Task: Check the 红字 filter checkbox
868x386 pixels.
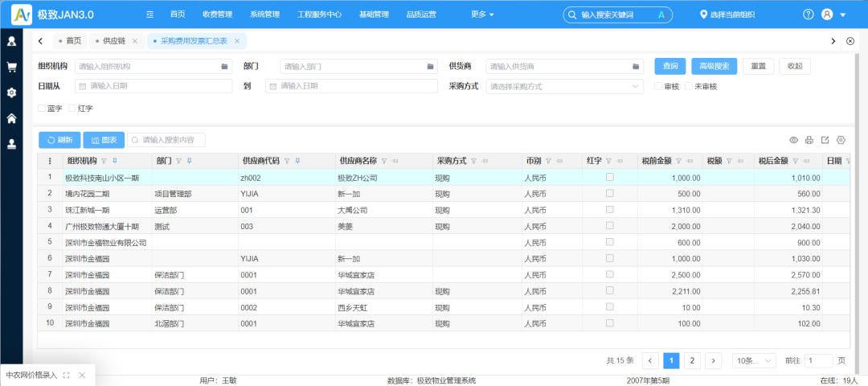Action: pyautogui.click(x=72, y=109)
